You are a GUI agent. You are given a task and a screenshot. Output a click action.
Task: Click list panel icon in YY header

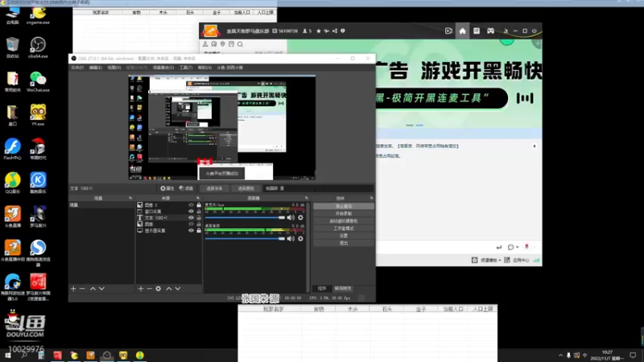click(477, 31)
